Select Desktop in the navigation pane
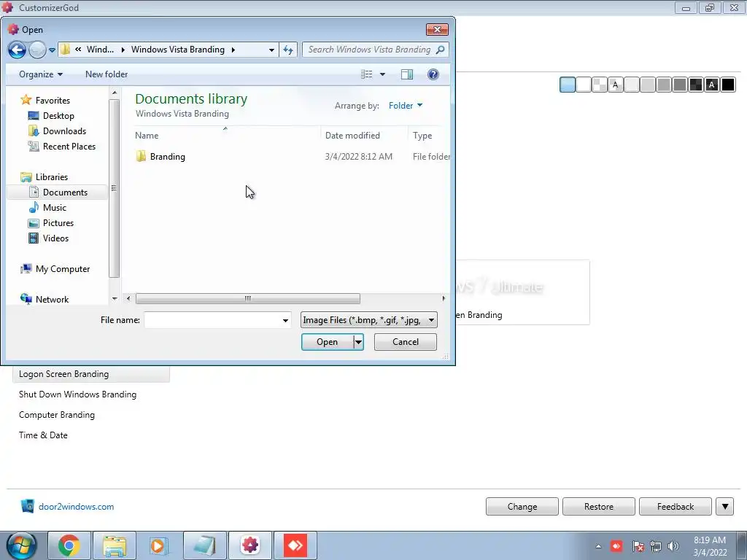This screenshot has width=747, height=560. (58, 116)
